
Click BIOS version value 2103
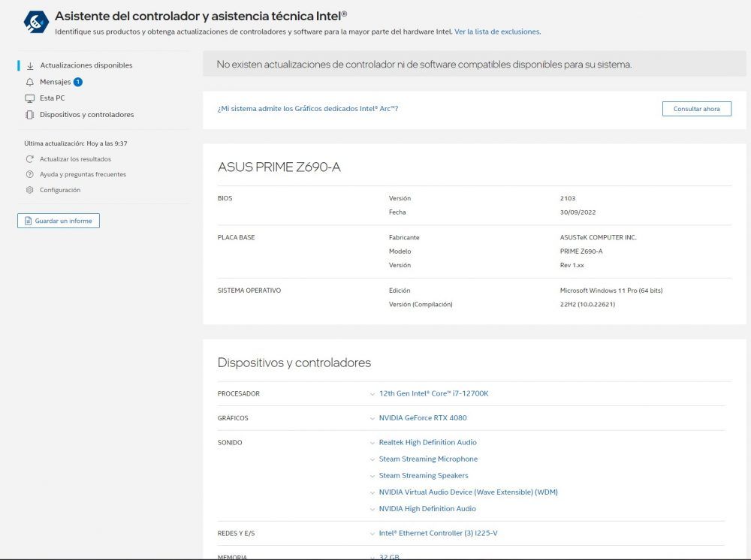568,198
